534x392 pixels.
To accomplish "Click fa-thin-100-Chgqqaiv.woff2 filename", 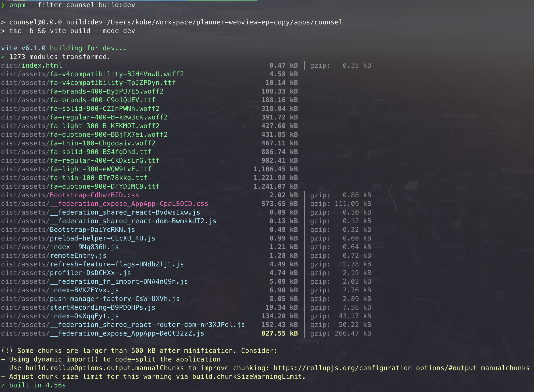I will [x=103, y=143].
